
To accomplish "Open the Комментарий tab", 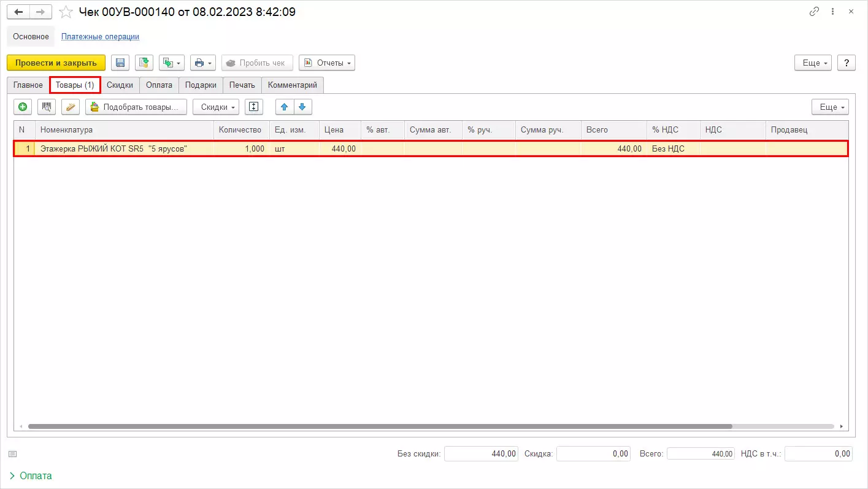I will click(x=293, y=85).
